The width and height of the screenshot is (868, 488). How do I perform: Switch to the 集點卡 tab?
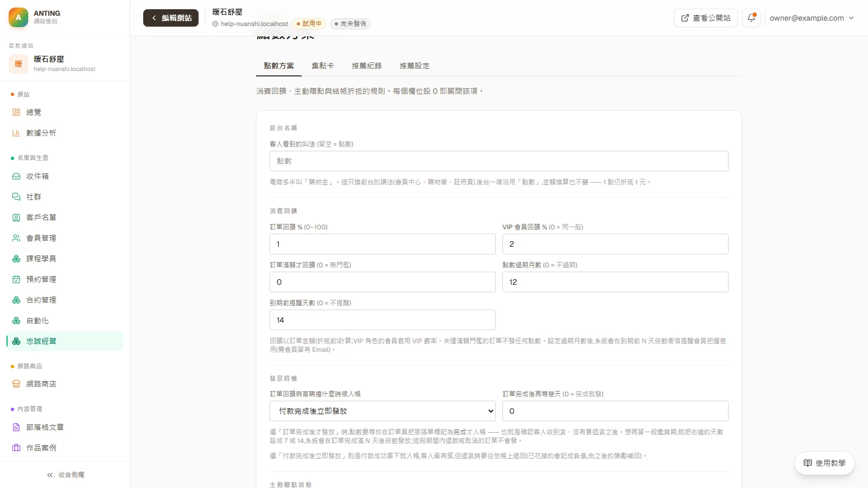pyautogui.click(x=323, y=66)
